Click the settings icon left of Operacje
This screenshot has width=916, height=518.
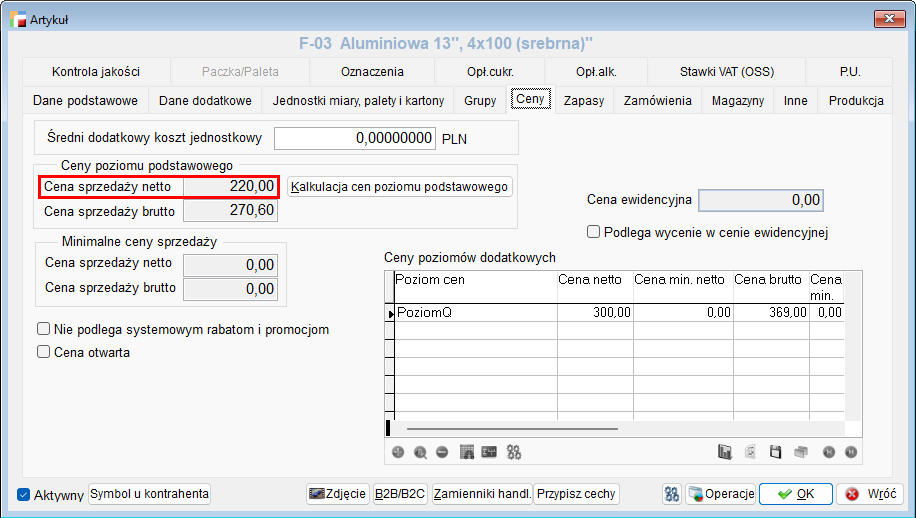[x=672, y=494]
